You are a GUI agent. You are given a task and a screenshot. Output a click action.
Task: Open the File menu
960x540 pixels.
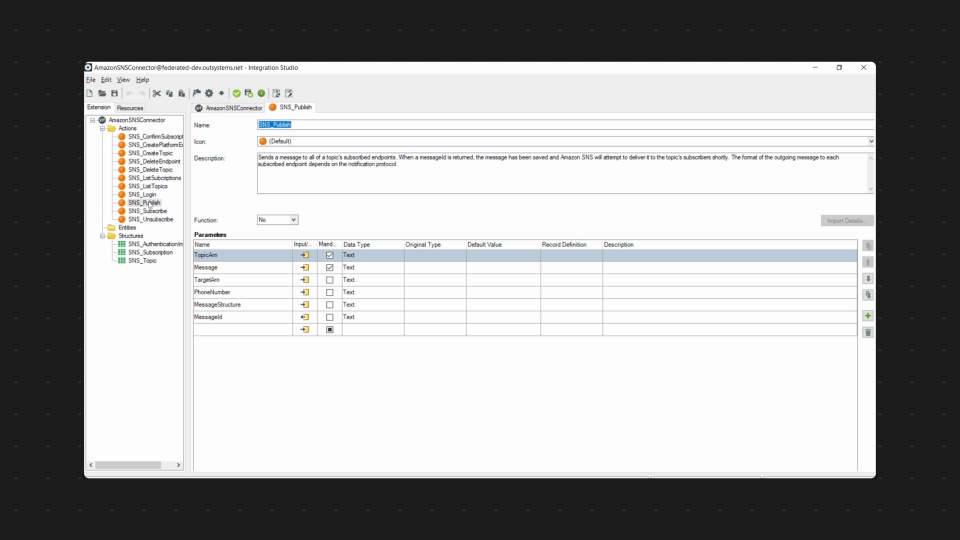click(91, 80)
